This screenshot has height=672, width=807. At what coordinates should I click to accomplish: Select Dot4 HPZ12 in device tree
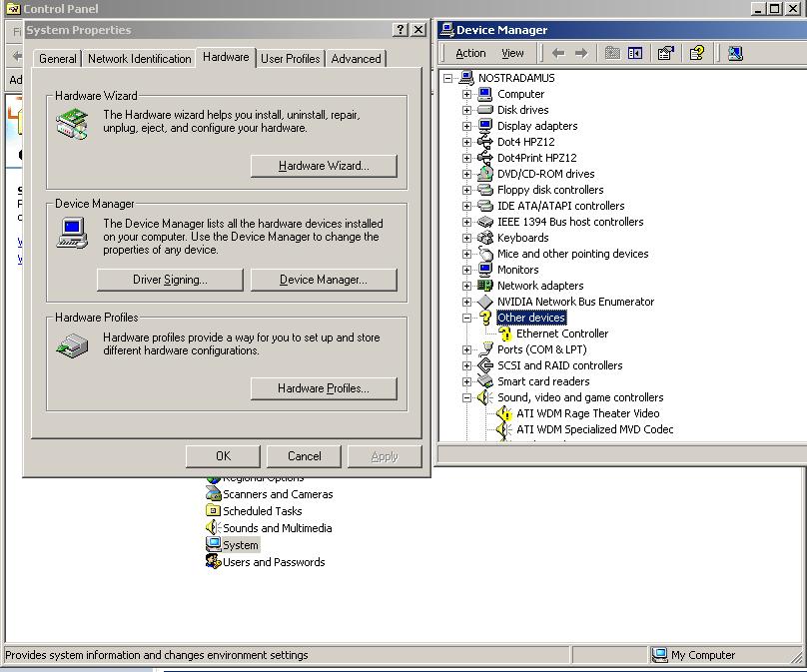tap(525, 142)
